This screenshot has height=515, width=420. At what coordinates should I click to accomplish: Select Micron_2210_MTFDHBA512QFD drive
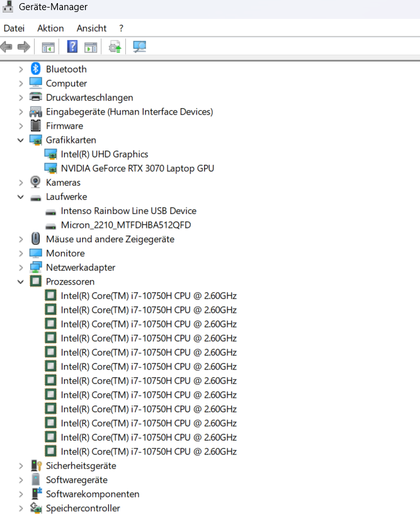tap(126, 225)
